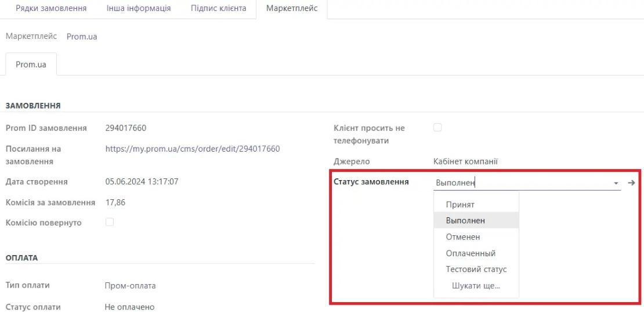Image resolution: width=644 pixels, height=312 pixels.
Task: Click the Дата створення value field
Action: 142,181
